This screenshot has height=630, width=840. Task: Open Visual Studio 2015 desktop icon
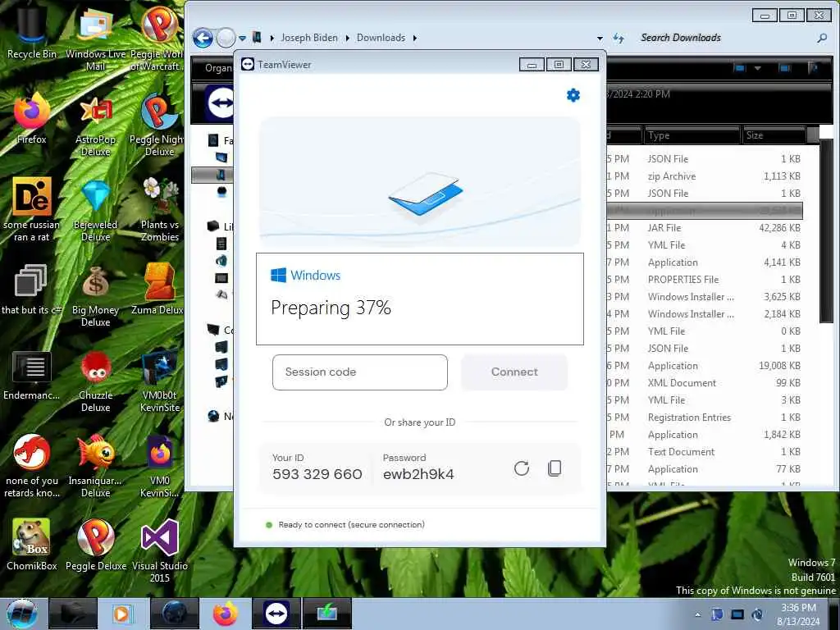pyautogui.click(x=160, y=552)
